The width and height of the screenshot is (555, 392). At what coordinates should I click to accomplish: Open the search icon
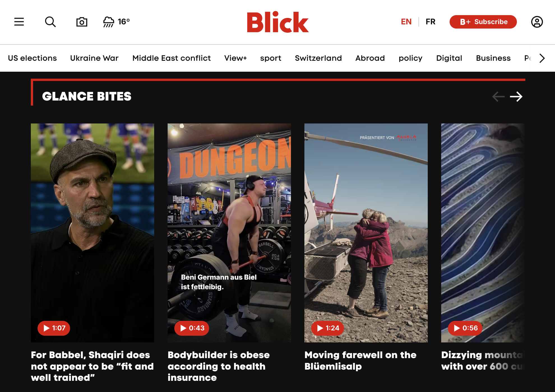click(50, 22)
